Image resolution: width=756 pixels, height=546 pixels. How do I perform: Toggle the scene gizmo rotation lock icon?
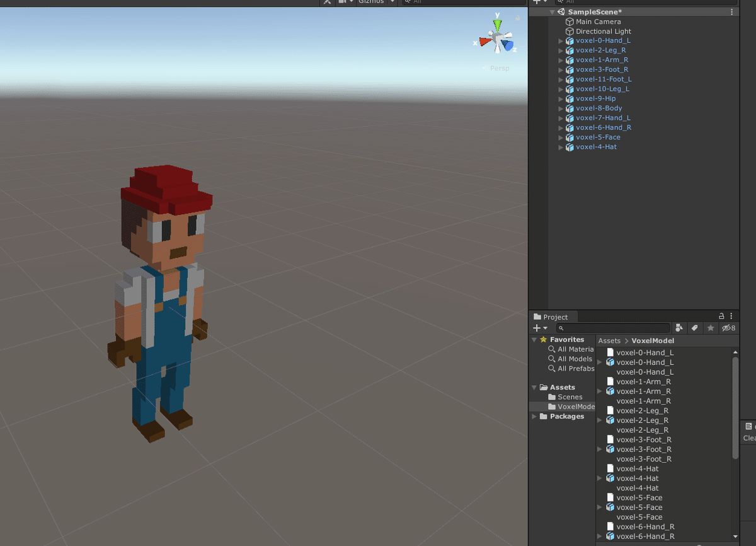pos(518,18)
